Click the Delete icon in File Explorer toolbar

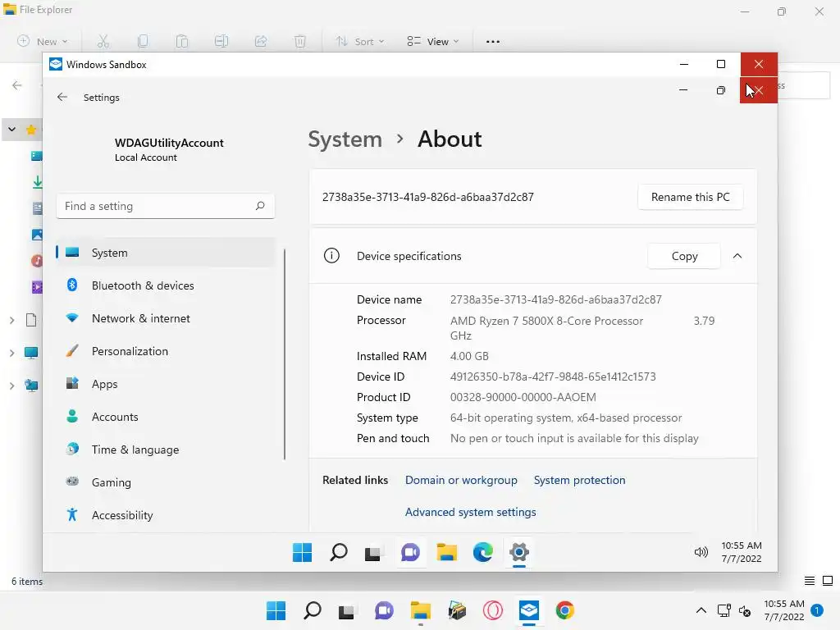pyautogui.click(x=300, y=41)
